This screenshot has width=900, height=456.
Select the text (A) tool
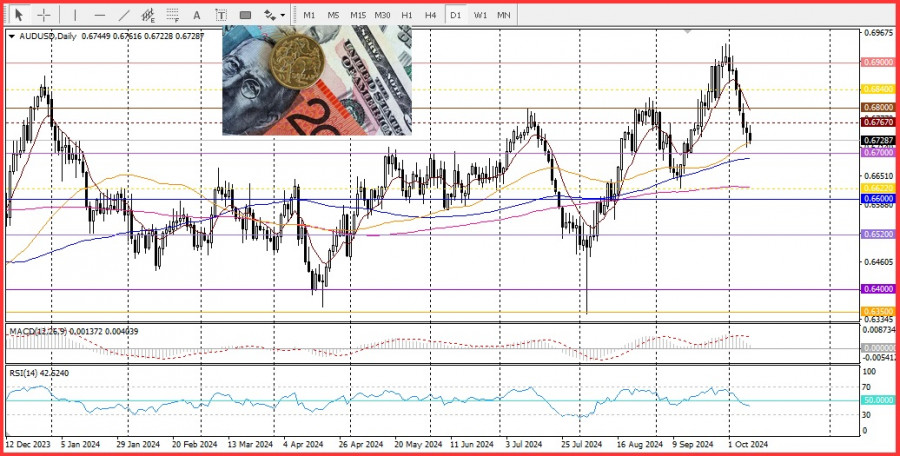[x=196, y=15]
